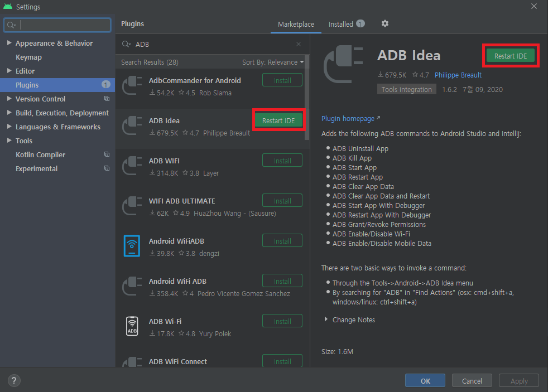Click plugin list vertical scrollbar
Screen dimensions: 548x392
coord(307,98)
